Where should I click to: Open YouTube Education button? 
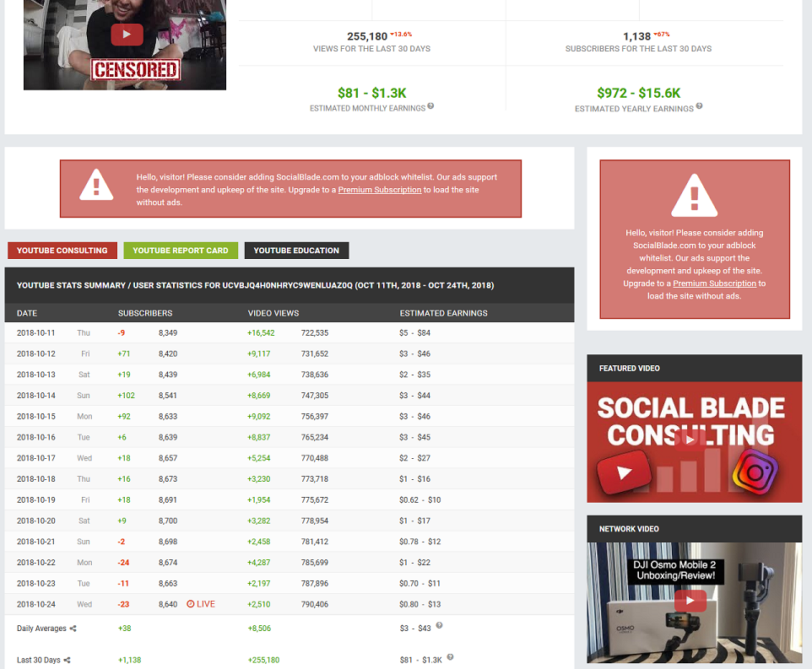[297, 251]
